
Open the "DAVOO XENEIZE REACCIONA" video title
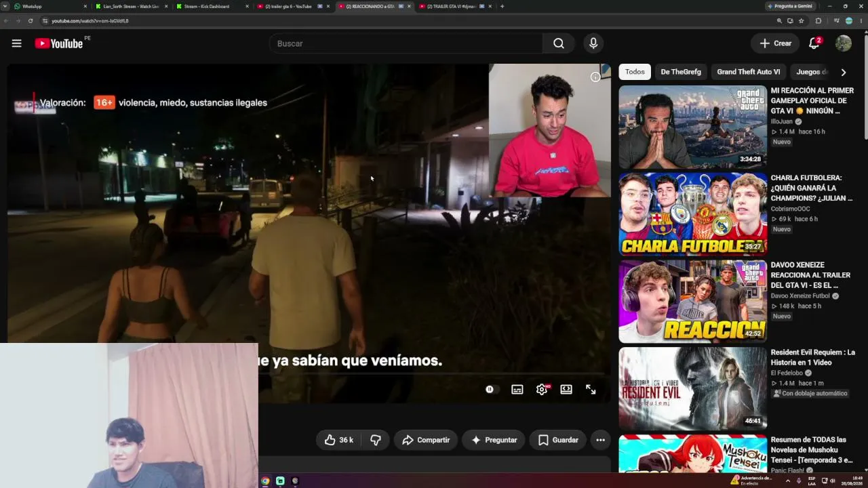tap(810, 275)
